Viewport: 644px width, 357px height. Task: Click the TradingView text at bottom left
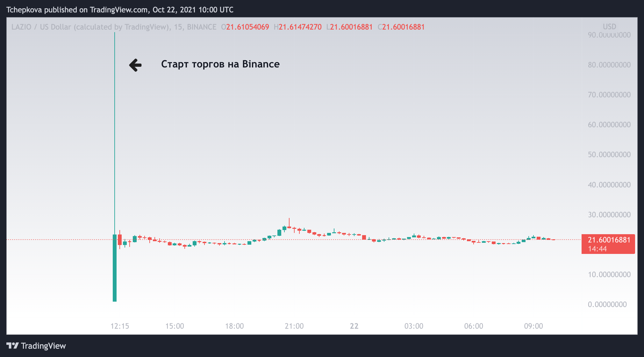click(x=43, y=346)
